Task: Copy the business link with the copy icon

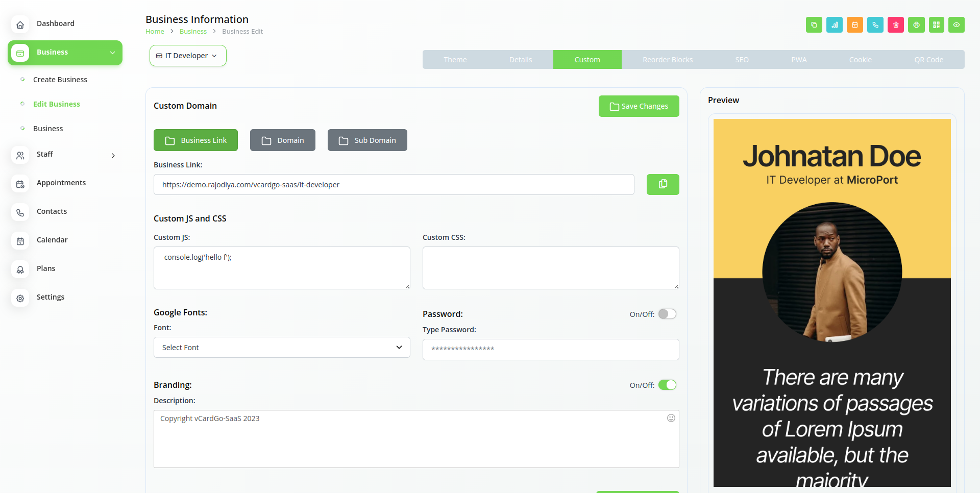Action: coord(663,184)
